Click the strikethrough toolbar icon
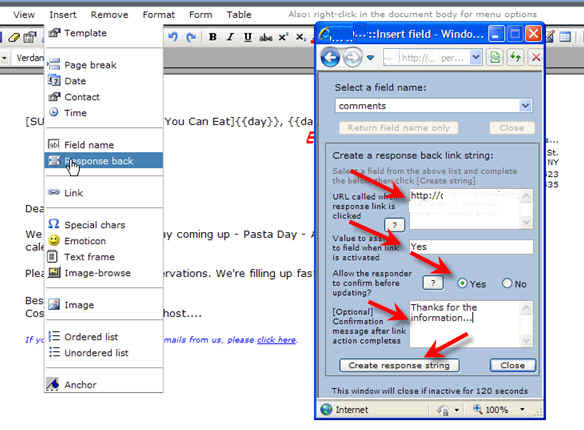Viewport: 584px width, 430px height. pyautogui.click(x=266, y=37)
